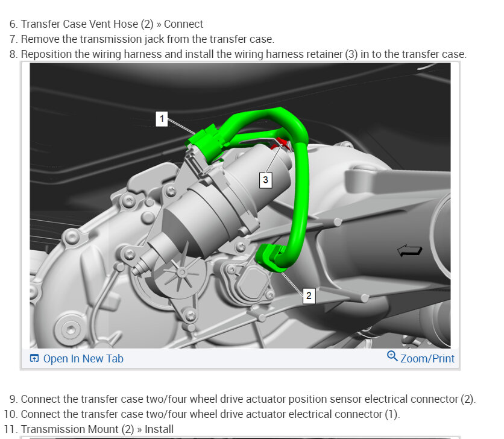Viewport: 504px width, 439px height.
Task: Click the transfer case diagram image
Action: coord(240,206)
